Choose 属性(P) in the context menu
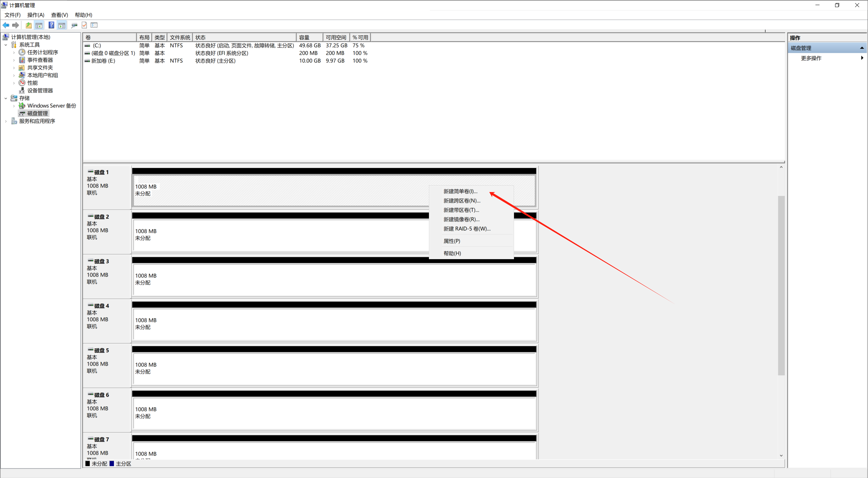This screenshot has width=868, height=478. coord(452,241)
